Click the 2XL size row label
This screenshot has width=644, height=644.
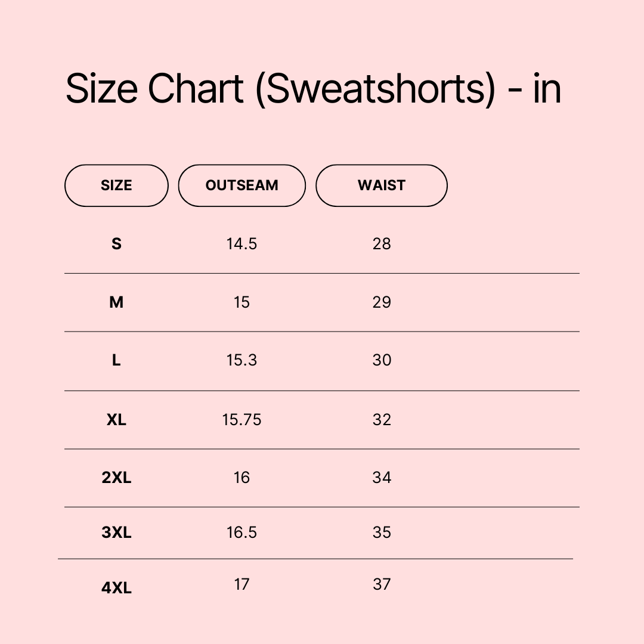pos(116,478)
